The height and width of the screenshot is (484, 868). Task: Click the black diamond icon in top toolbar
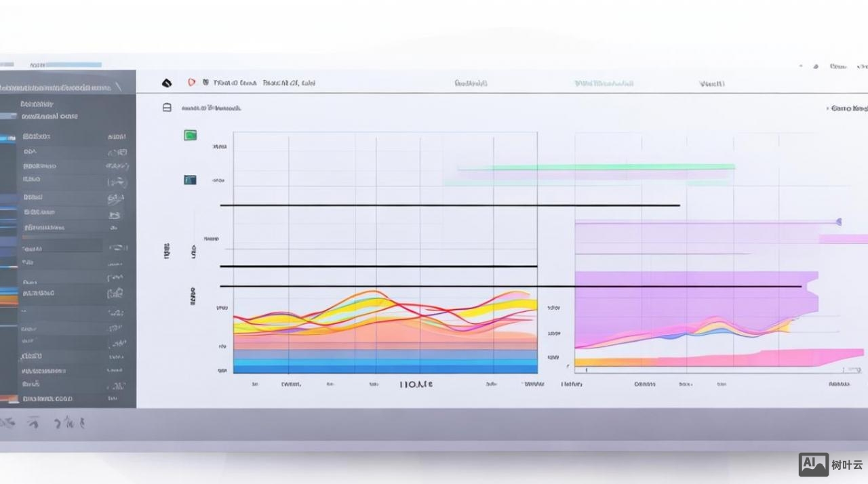167,83
